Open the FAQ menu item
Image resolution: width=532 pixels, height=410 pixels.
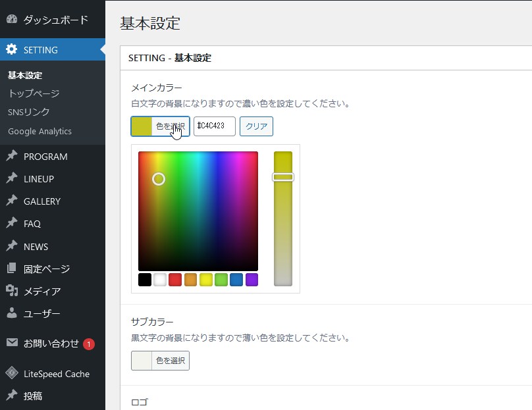point(53,224)
